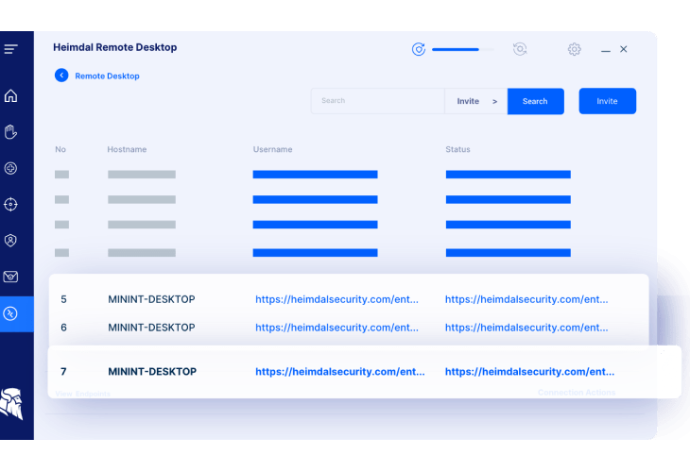Open the email envelope sidebar icon
The height and width of the screenshot is (472, 690).
click(11, 277)
